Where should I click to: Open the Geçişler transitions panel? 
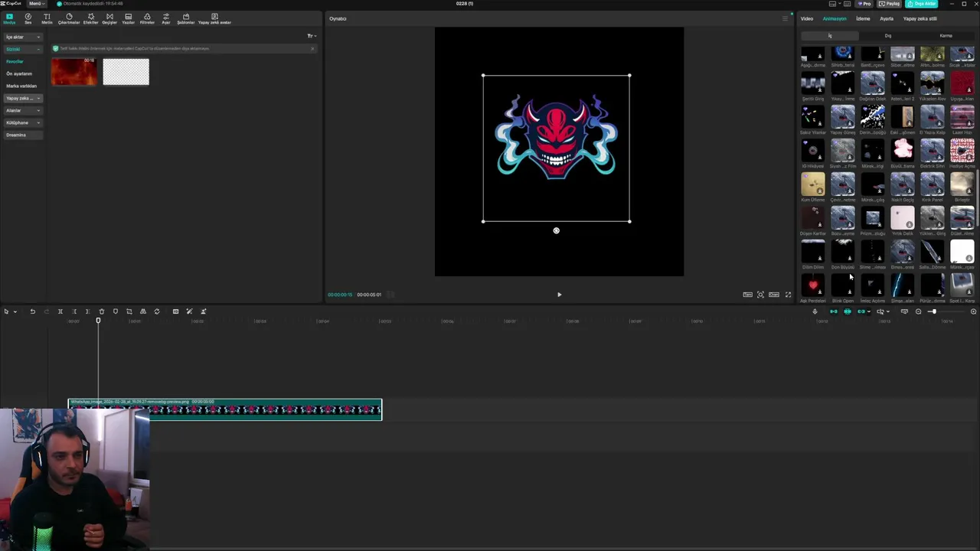(x=109, y=18)
